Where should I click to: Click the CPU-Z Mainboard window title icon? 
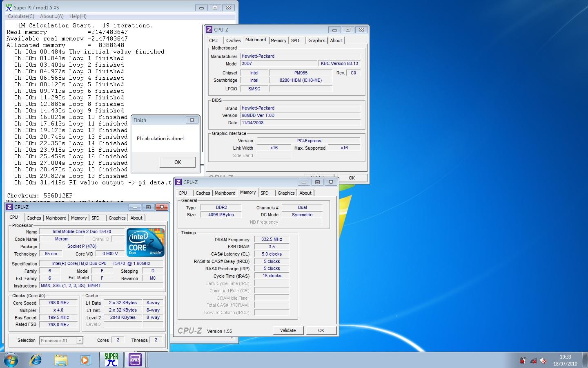[x=209, y=29]
